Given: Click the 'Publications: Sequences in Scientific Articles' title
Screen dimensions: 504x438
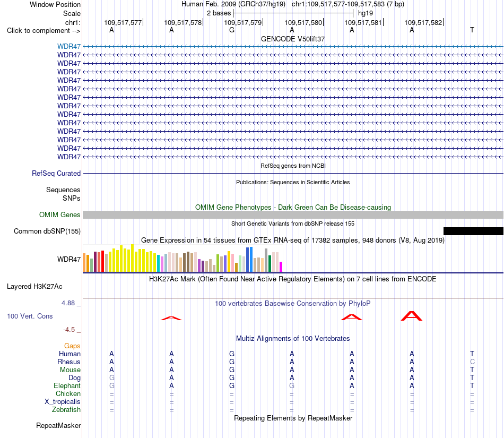Looking at the screenshot, I should pyautogui.click(x=293, y=182).
